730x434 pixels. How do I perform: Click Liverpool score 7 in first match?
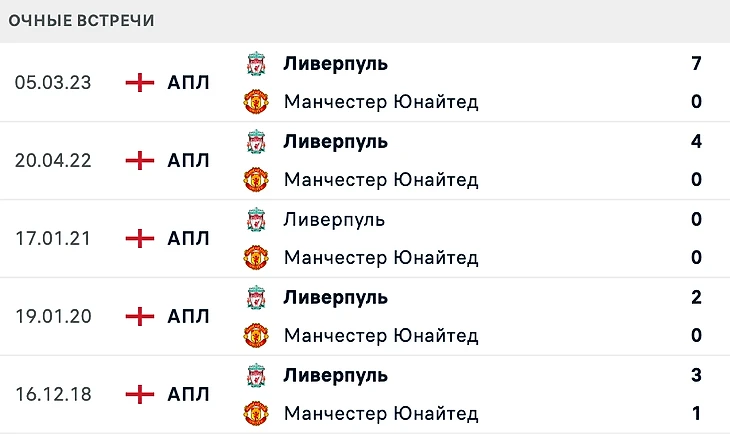(696, 64)
